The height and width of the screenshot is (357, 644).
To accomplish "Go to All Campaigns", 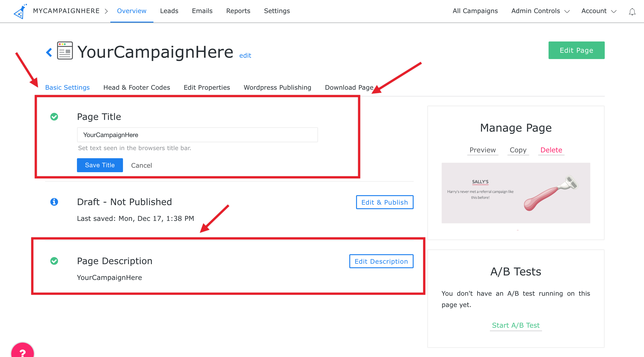I will tap(475, 11).
